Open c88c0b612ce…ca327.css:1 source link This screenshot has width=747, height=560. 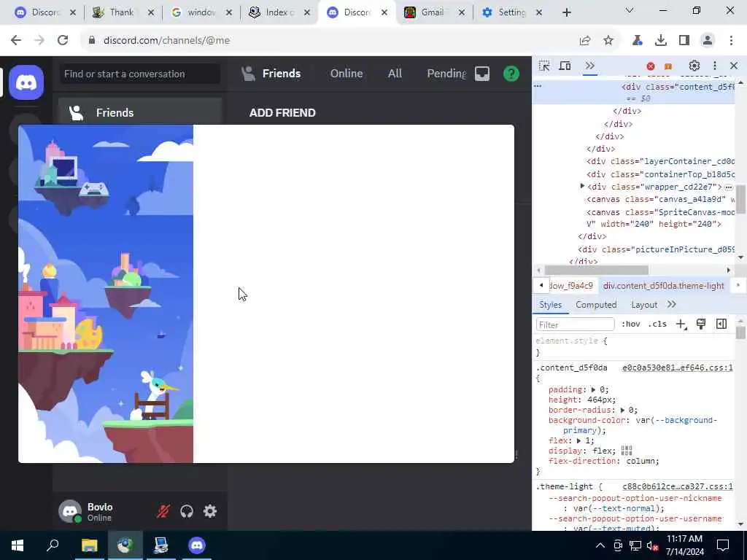tap(678, 486)
